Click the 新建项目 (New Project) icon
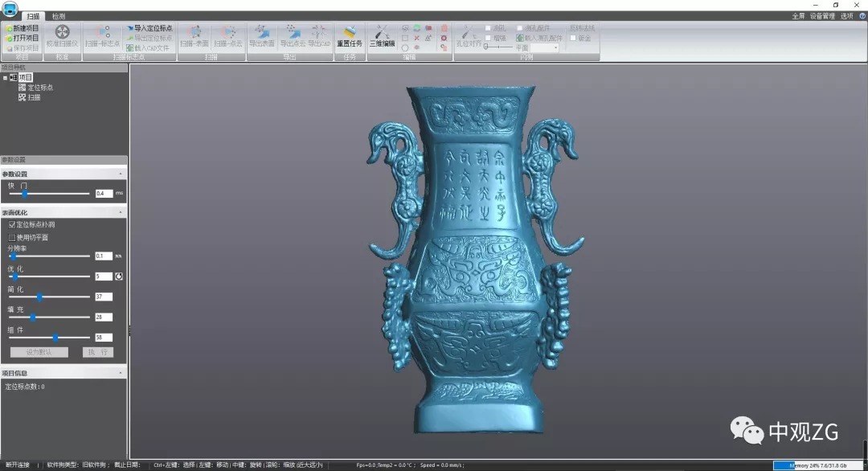Screen dimensions: 868x471 click(9, 28)
